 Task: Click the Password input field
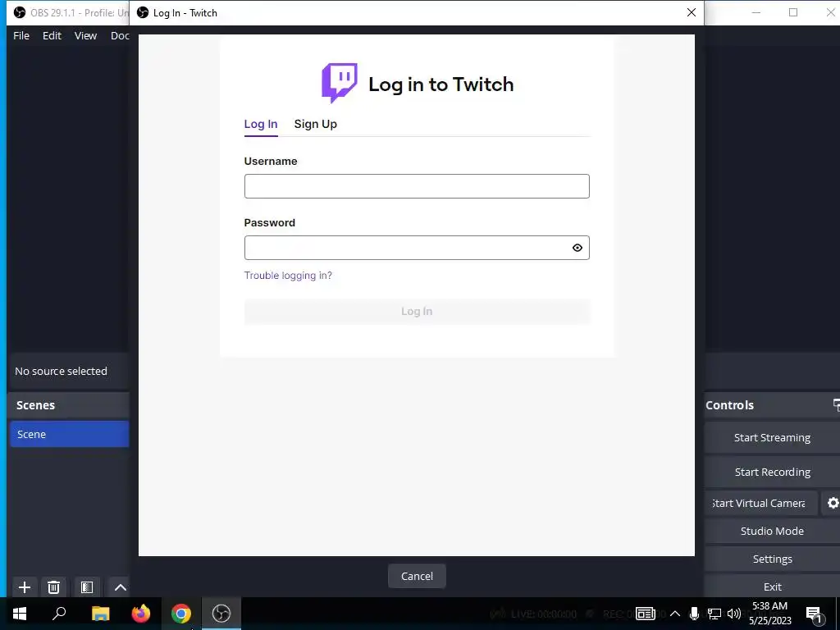pos(417,248)
